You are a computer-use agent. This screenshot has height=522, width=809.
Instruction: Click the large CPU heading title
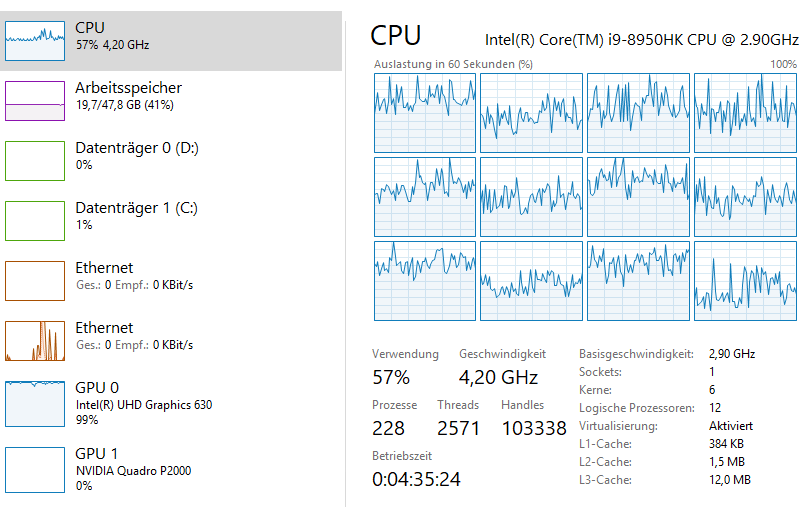point(396,36)
